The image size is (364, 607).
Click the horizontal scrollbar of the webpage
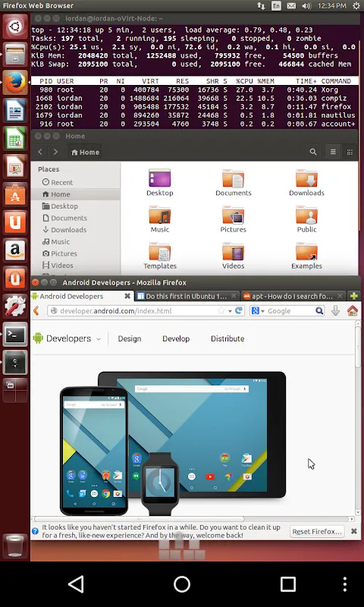click(x=140, y=519)
